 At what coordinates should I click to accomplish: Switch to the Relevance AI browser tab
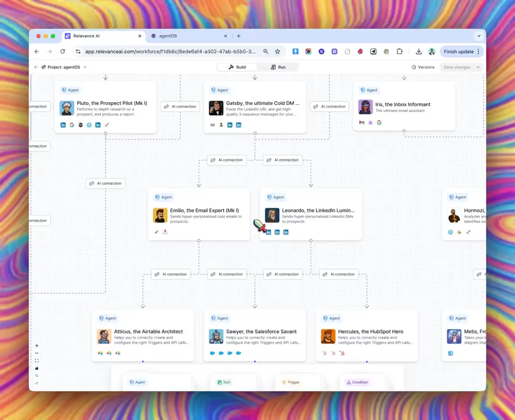click(103, 36)
